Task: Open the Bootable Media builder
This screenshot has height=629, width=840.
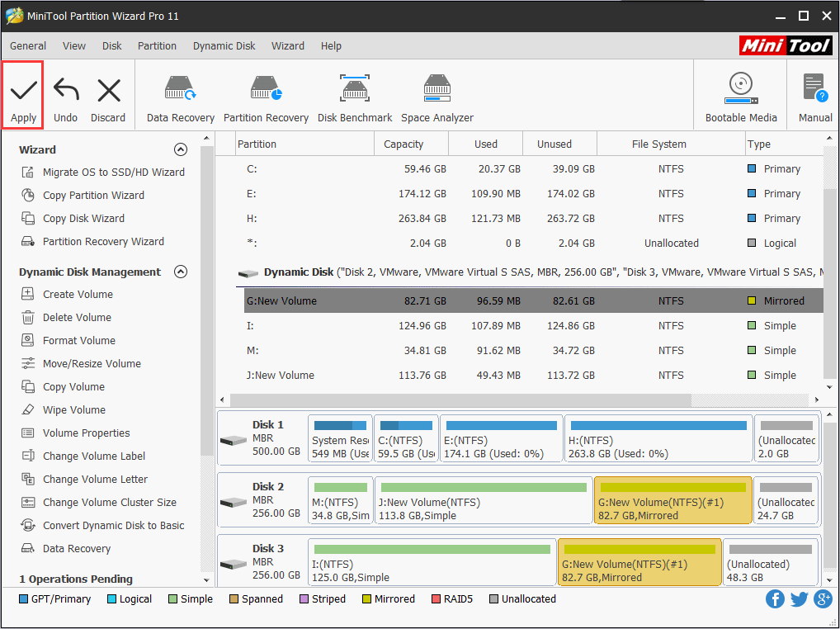Action: (741, 99)
